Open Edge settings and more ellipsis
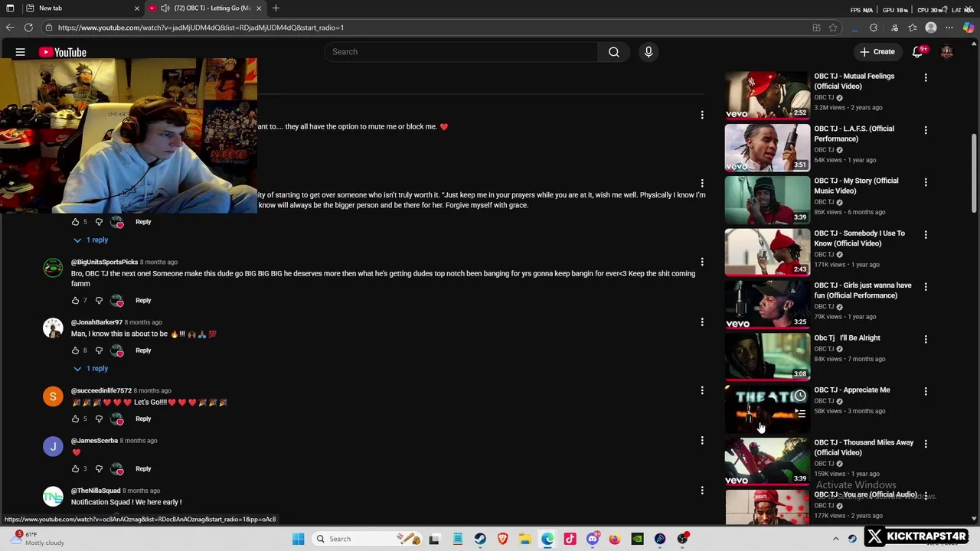 click(950, 28)
